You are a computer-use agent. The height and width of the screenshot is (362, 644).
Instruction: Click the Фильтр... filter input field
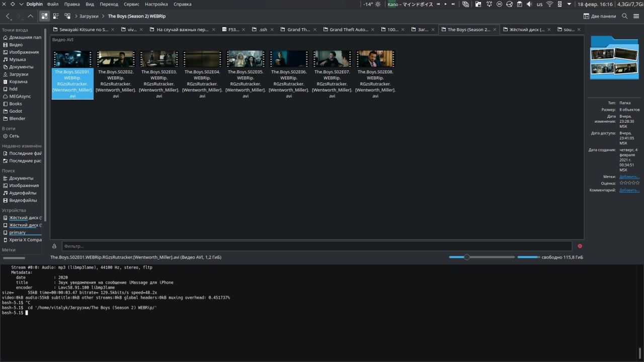[x=317, y=246]
